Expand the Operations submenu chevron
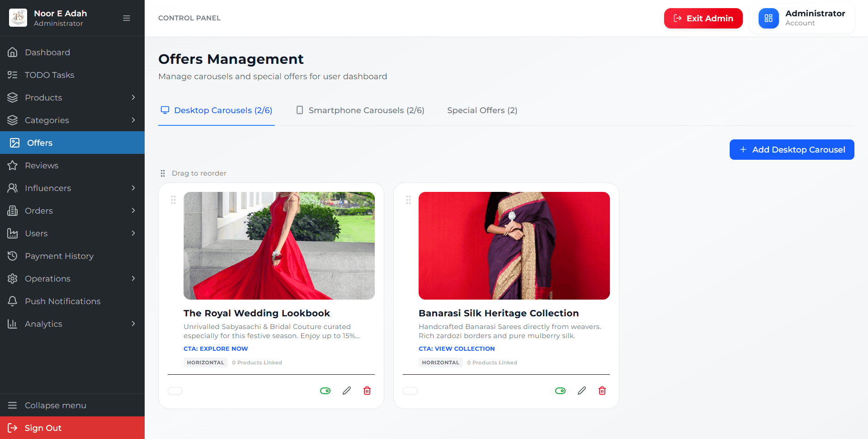The width and height of the screenshot is (868, 439). 133,278
